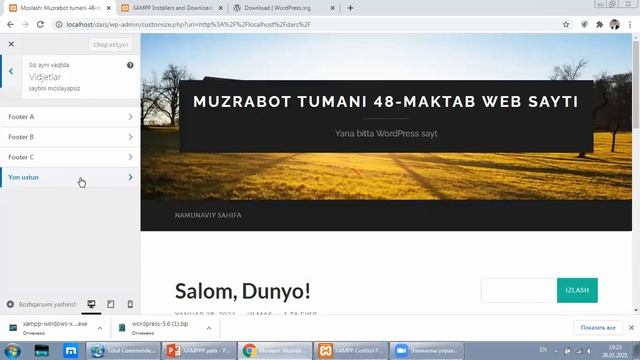
Task: Open a new browser tab
Action: [x=350, y=8]
